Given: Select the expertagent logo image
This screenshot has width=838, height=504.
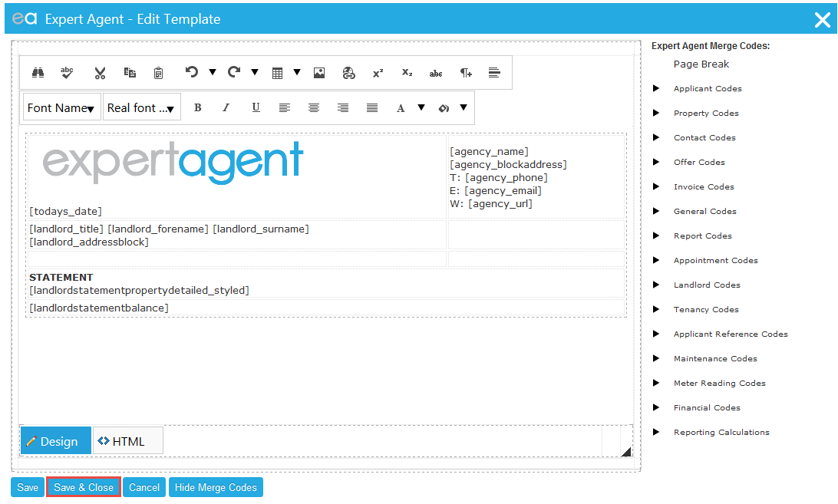Looking at the screenshot, I should (173, 163).
